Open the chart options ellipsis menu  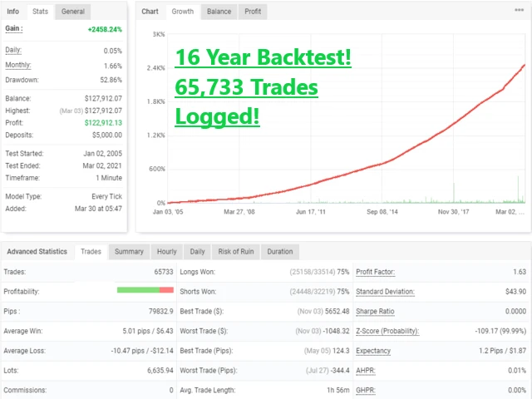click(x=520, y=11)
